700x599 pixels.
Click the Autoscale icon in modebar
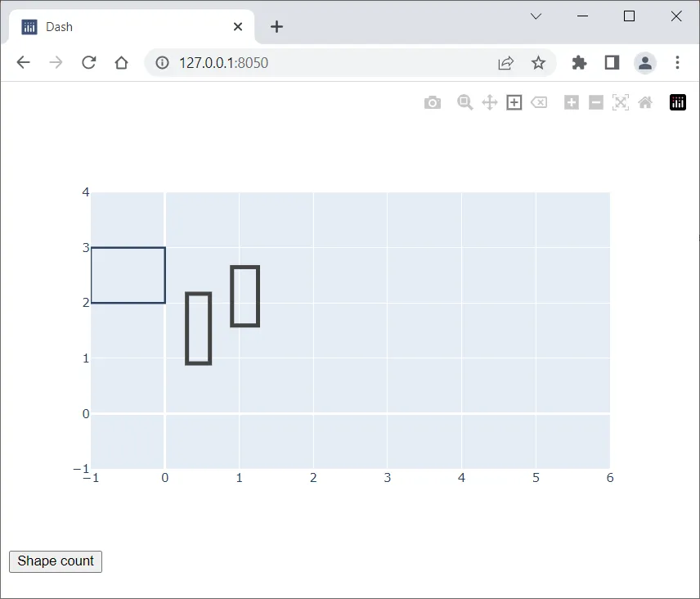(621, 102)
